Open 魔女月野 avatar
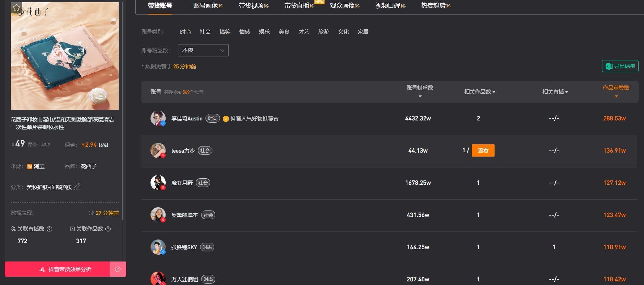 coord(158,183)
